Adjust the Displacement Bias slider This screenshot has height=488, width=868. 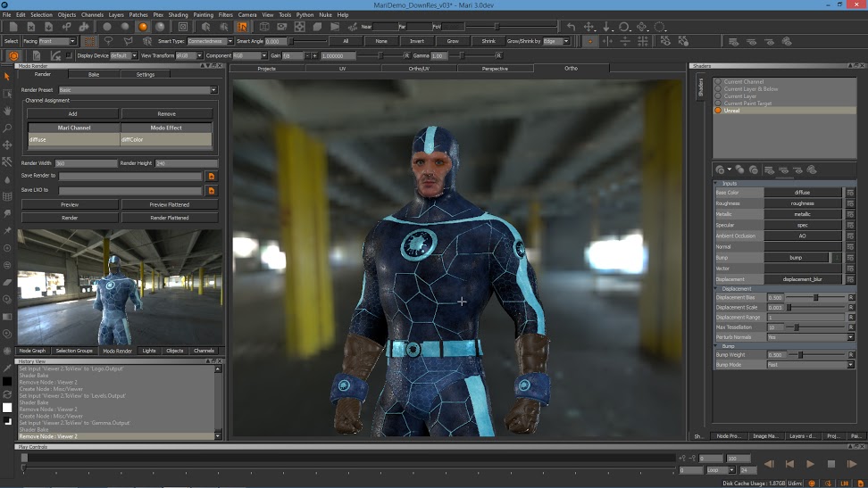(815, 297)
